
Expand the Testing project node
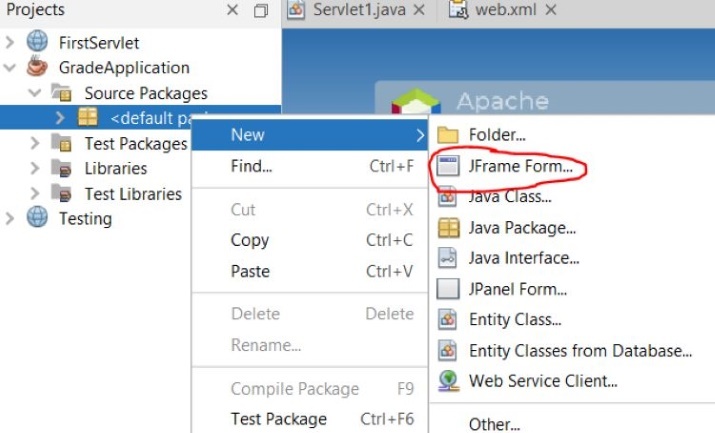(x=11, y=218)
